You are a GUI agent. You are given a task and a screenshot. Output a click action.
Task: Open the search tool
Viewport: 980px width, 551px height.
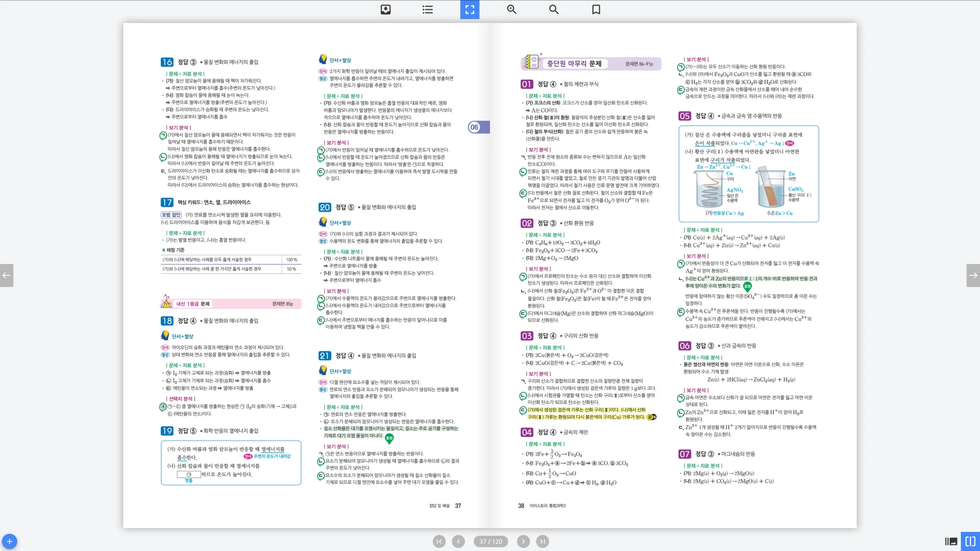pyautogui.click(x=554, y=9)
